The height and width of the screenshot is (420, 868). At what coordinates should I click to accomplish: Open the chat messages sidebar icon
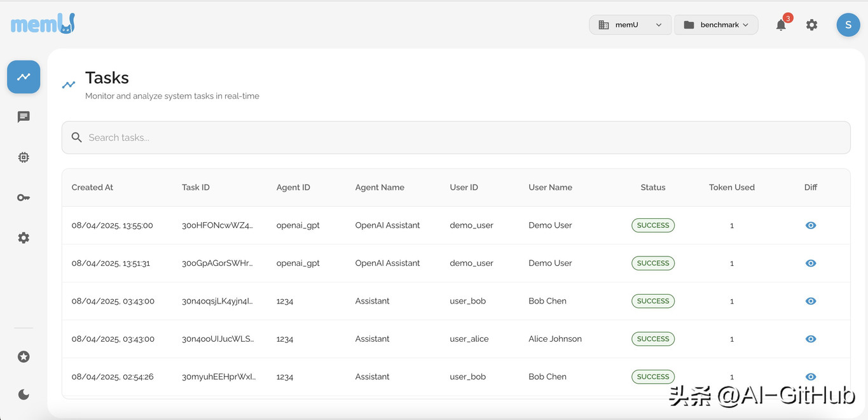(x=24, y=117)
